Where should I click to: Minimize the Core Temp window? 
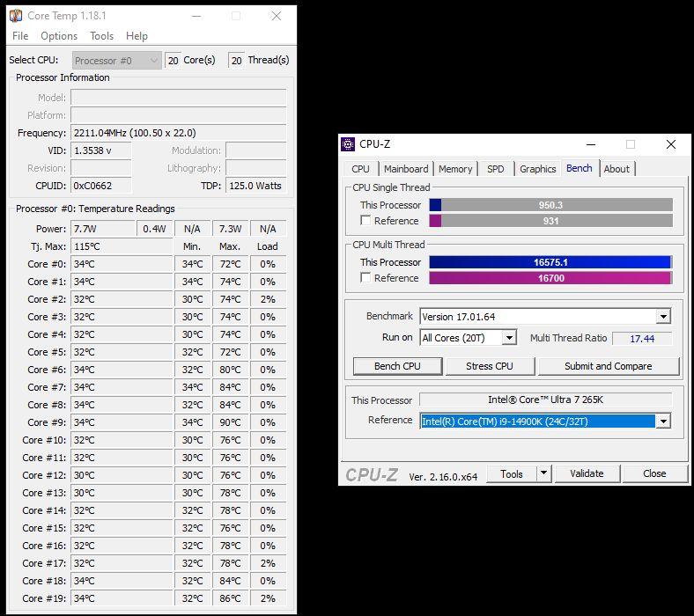coord(196,16)
